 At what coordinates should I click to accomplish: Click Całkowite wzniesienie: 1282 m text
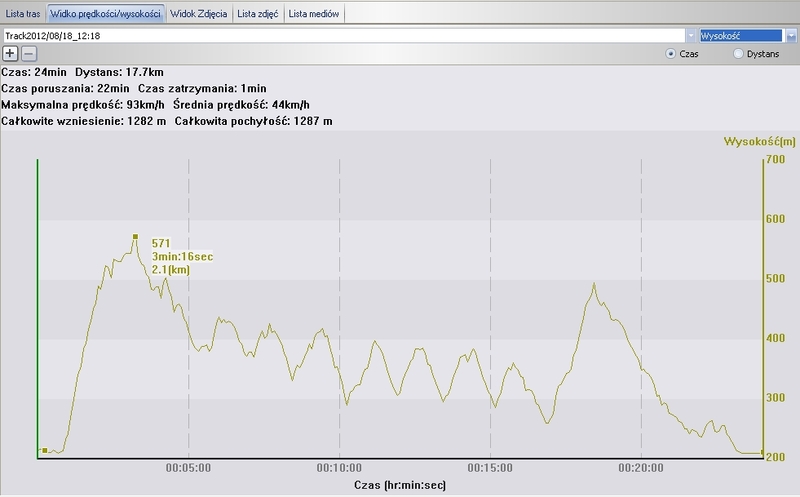click(x=84, y=121)
